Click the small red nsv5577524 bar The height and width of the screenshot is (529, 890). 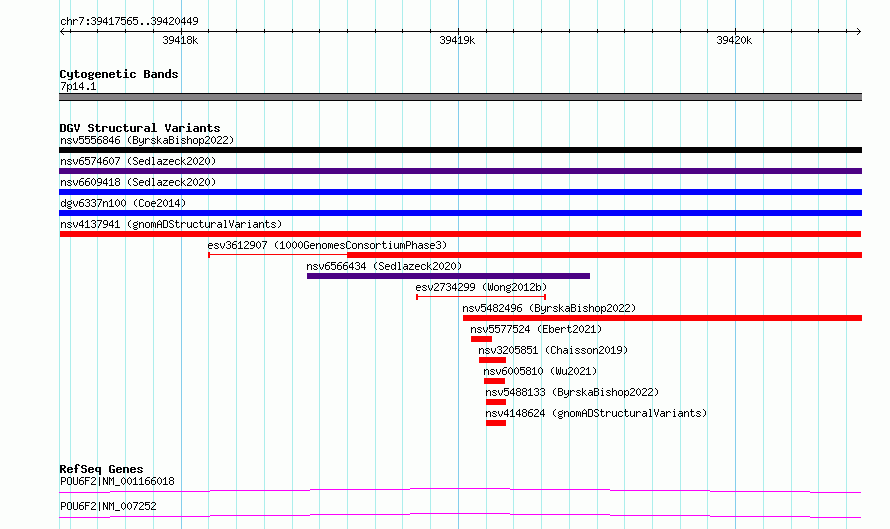[481, 339]
